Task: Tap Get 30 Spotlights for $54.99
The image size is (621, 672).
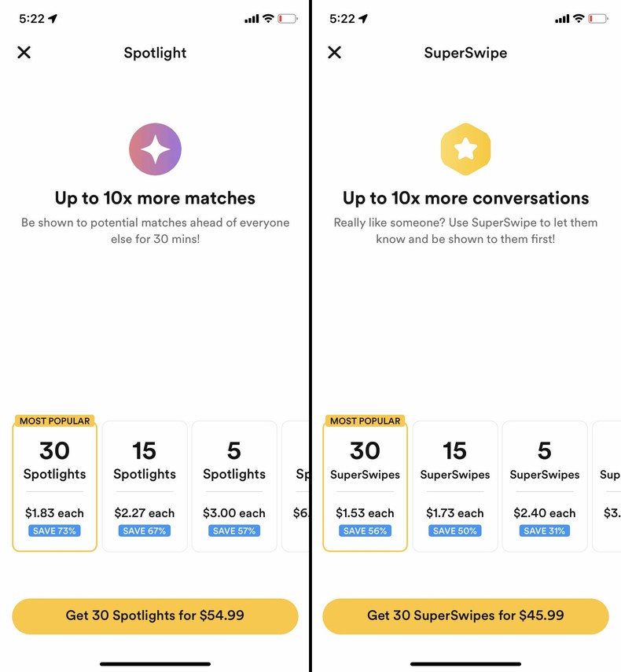Action: [x=154, y=615]
